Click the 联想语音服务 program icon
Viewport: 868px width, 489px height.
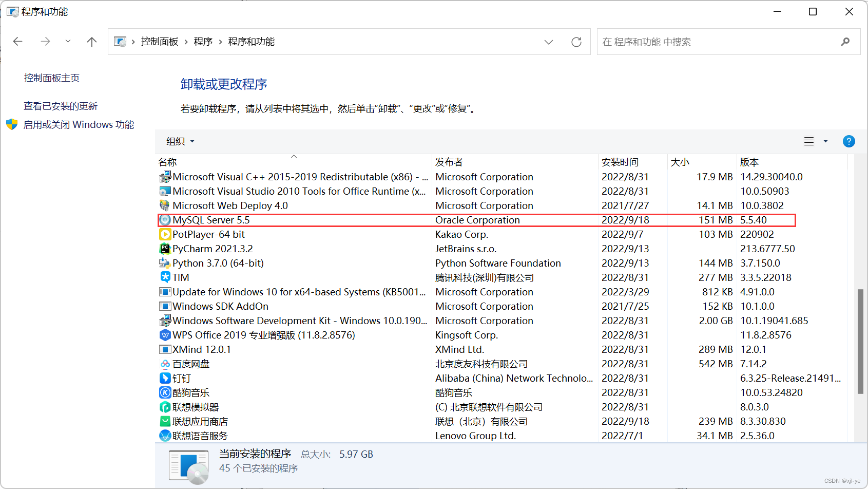coord(165,436)
